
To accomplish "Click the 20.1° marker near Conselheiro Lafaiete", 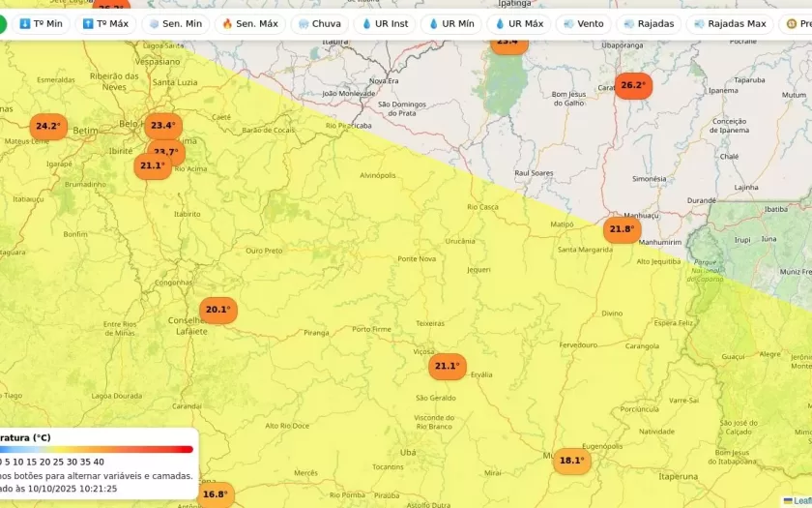I will click(x=217, y=311).
